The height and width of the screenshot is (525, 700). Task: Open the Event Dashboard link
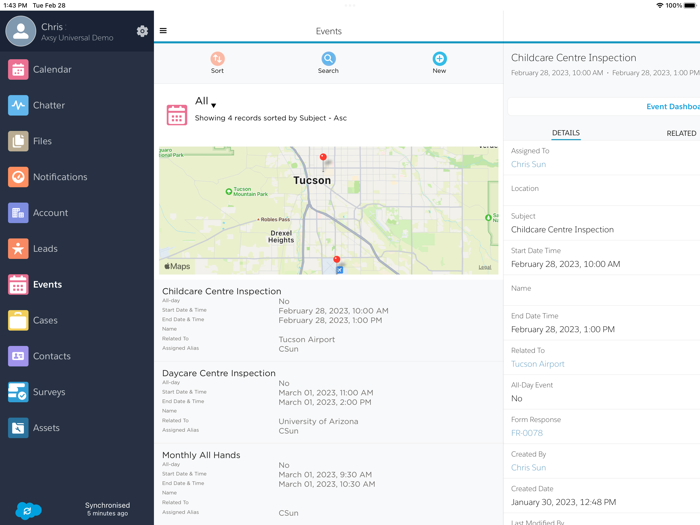tap(673, 107)
